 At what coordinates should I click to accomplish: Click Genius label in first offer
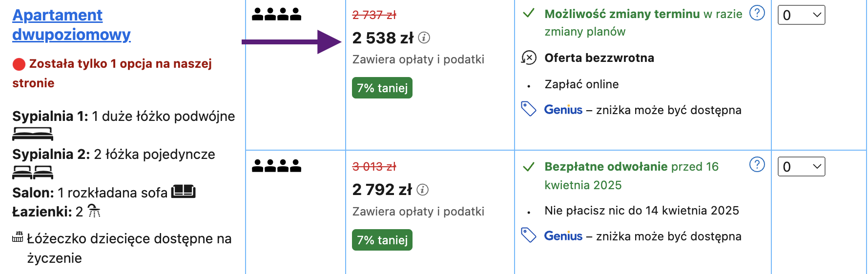[x=563, y=110]
